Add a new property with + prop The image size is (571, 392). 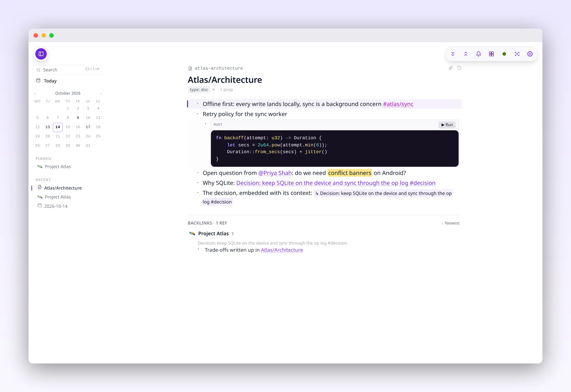tap(226, 89)
